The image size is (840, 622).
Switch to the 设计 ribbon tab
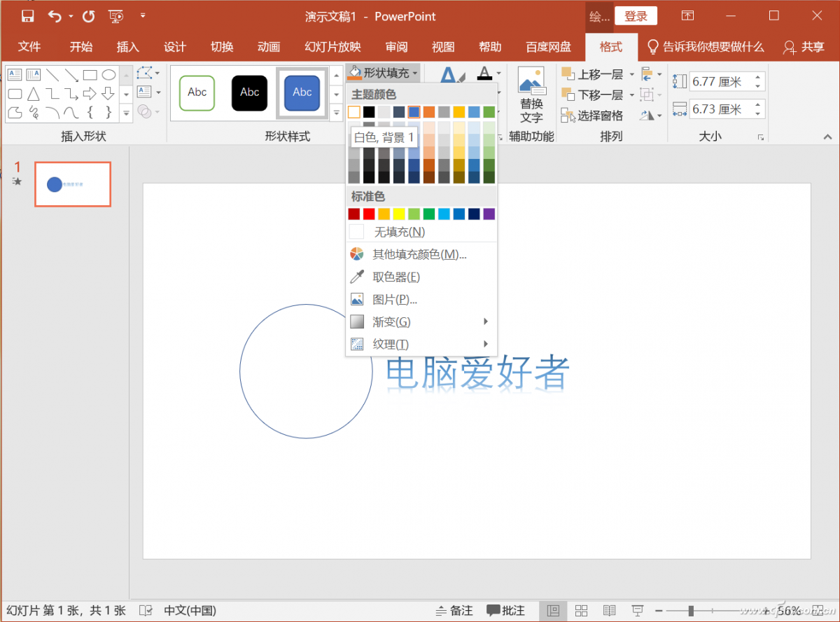click(174, 47)
